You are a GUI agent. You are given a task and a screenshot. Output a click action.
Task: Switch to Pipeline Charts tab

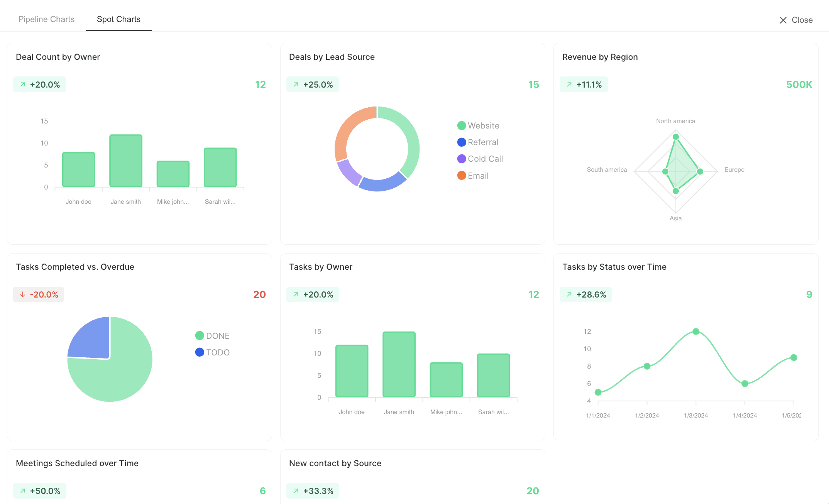tap(46, 19)
